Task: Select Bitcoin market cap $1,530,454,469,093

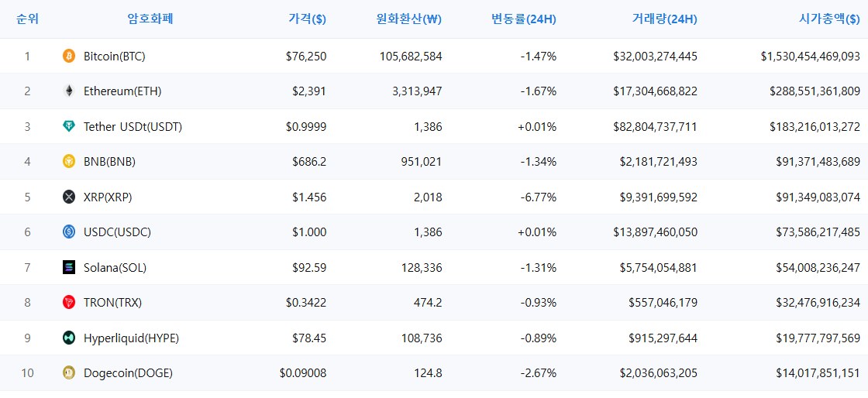Action: coord(811,56)
